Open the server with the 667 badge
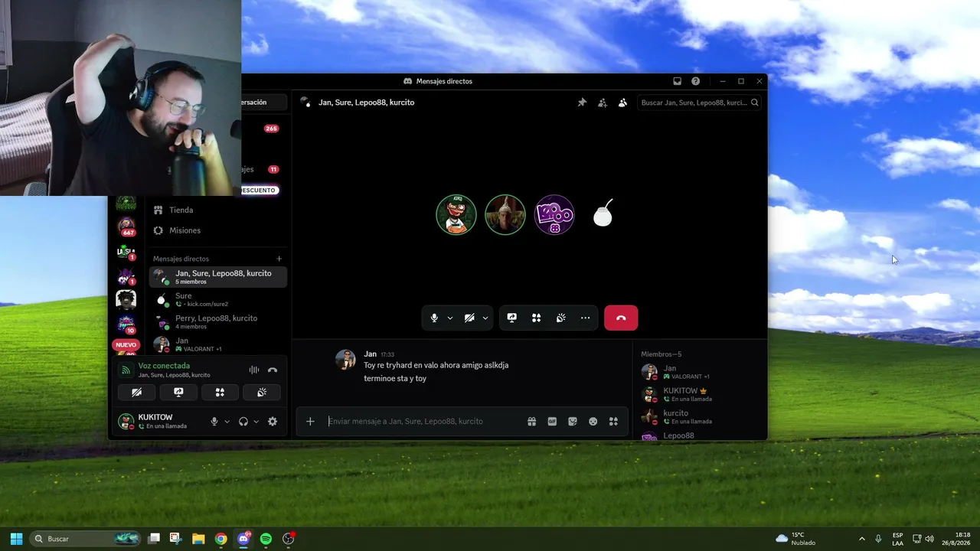Image resolution: width=980 pixels, height=551 pixels. click(x=126, y=227)
